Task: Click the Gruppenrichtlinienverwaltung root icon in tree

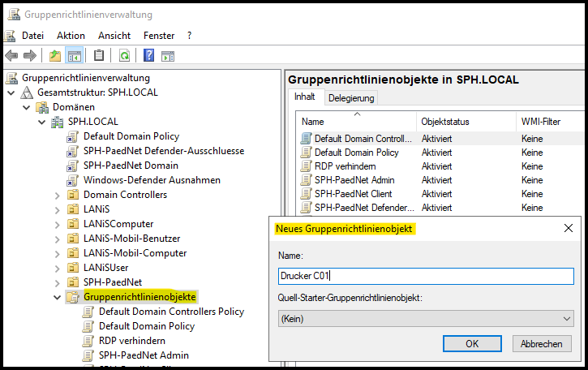Action: coord(12,78)
